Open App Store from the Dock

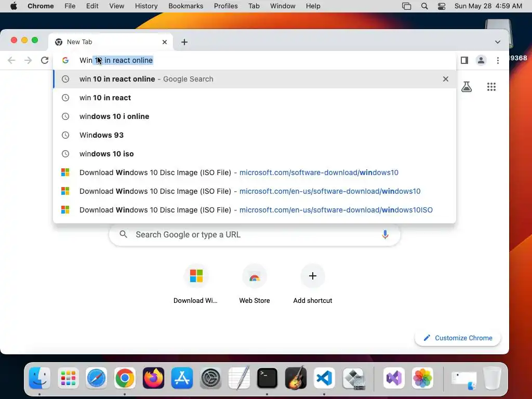pyautogui.click(x=182, y=378)
